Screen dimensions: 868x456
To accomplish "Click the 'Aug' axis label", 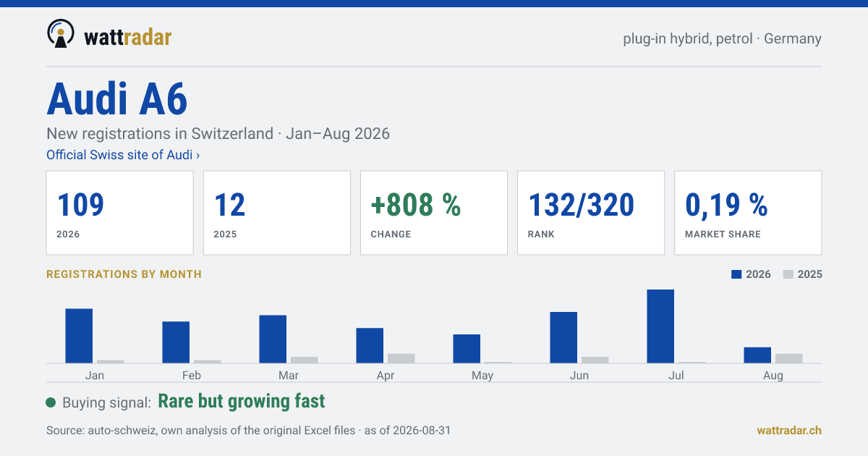I will (773, 376).
